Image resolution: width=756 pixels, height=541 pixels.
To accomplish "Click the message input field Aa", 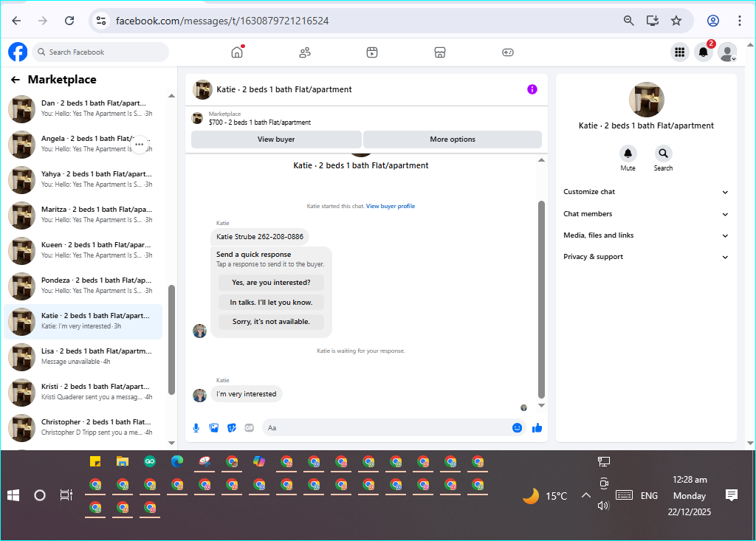I will (x=385, y=427).
